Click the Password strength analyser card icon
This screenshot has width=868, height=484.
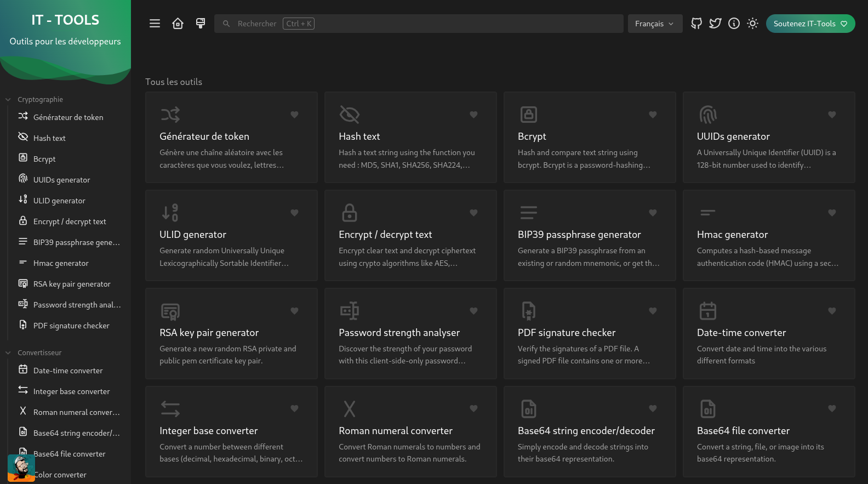pos(350,311)
